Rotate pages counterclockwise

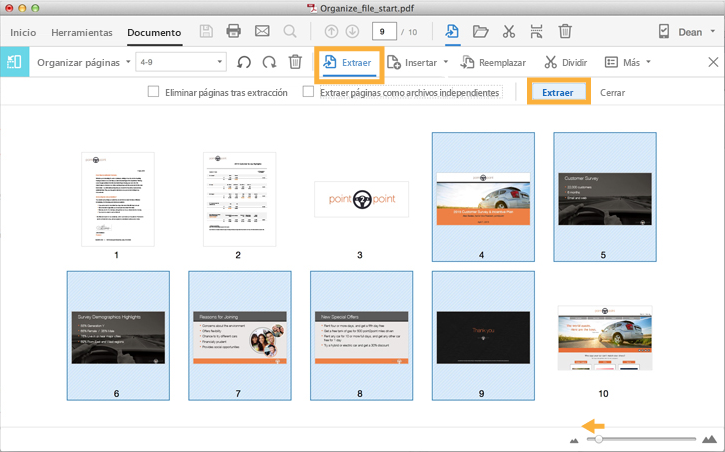point(244,62)
